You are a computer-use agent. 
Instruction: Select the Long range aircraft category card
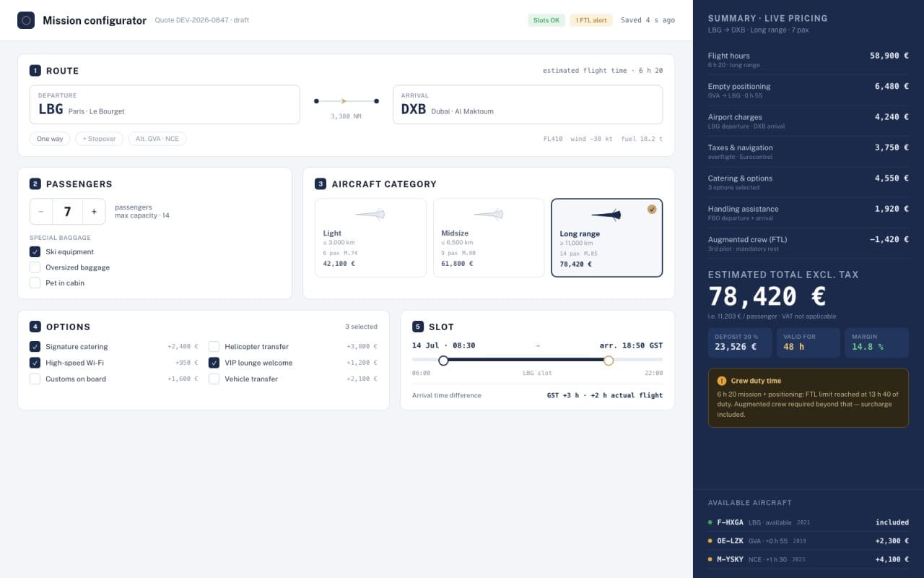(x=606, y=238)
